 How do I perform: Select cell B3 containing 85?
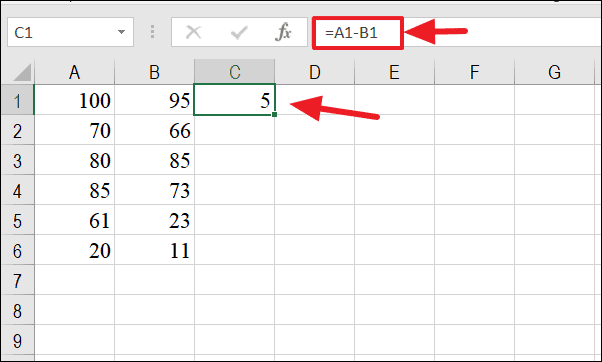pyautogui.click(x=154, y=160)
